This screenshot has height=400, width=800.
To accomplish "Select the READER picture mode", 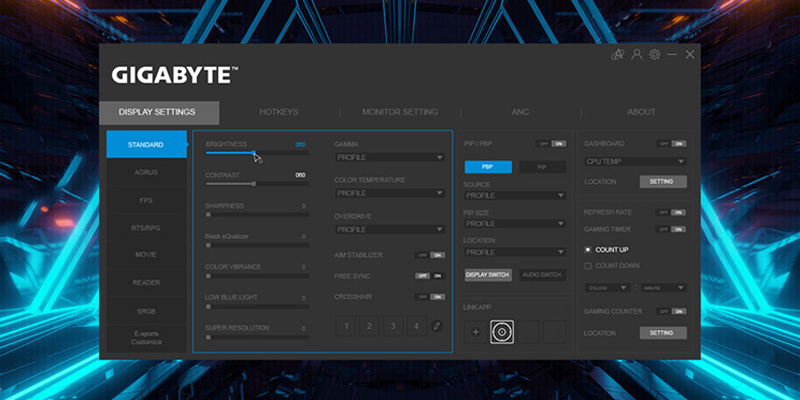I will click(x=146, y=283).
